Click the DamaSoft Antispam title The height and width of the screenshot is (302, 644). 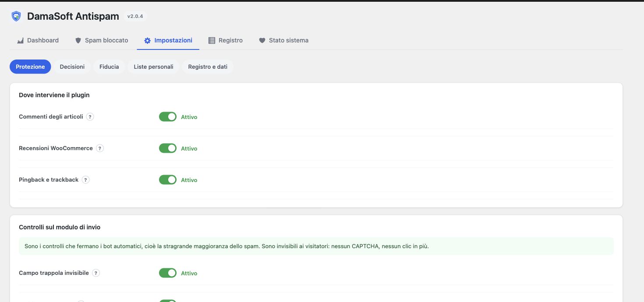[x=73, y=16]
